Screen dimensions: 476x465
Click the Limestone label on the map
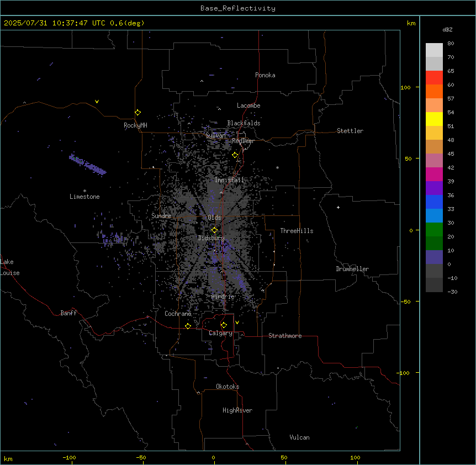click(84, 197)
